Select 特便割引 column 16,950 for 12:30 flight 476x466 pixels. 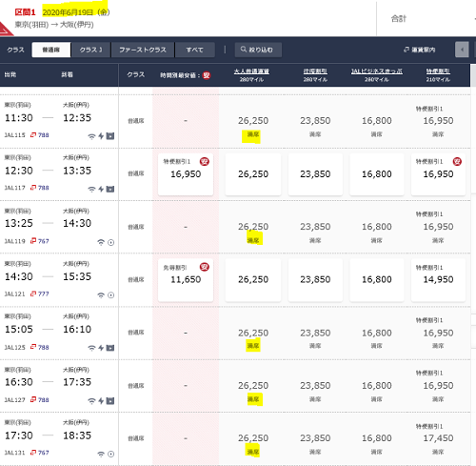click(x=438, y=174)
